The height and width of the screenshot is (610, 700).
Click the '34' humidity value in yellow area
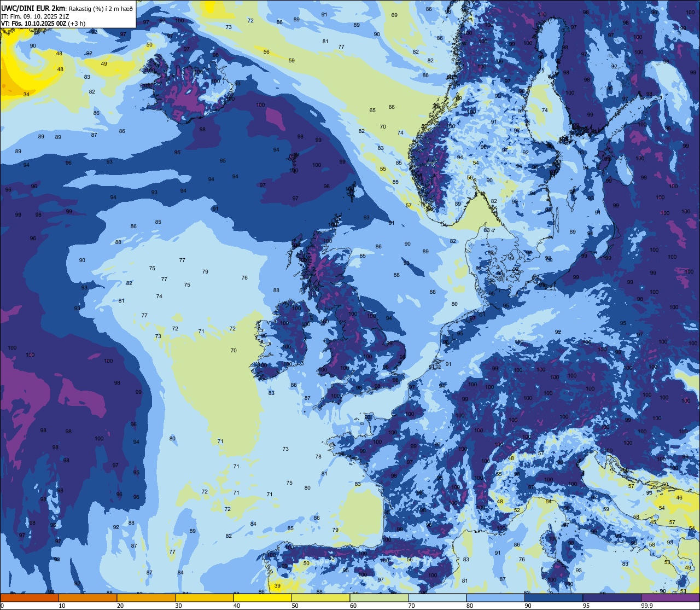26,95
